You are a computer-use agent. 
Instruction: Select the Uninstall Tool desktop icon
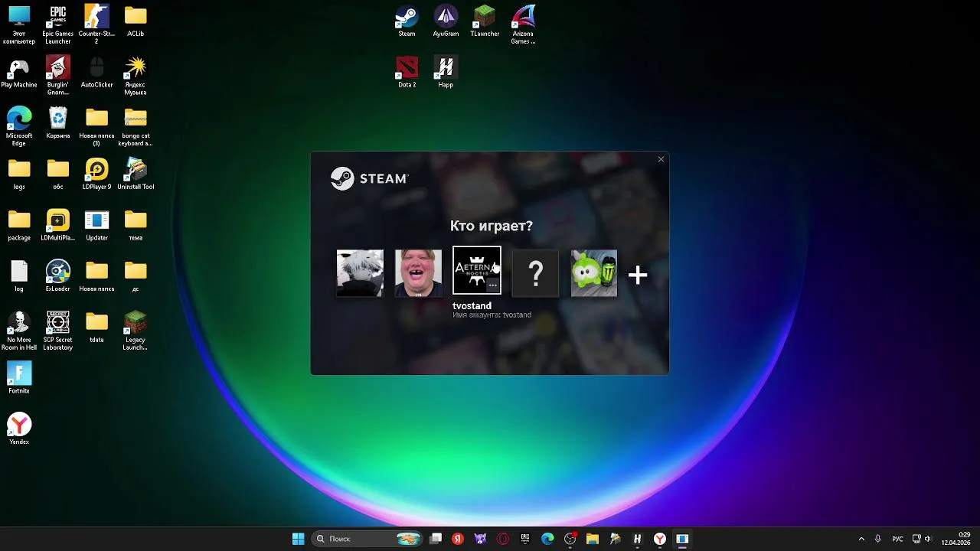click(x=136, y=174)
